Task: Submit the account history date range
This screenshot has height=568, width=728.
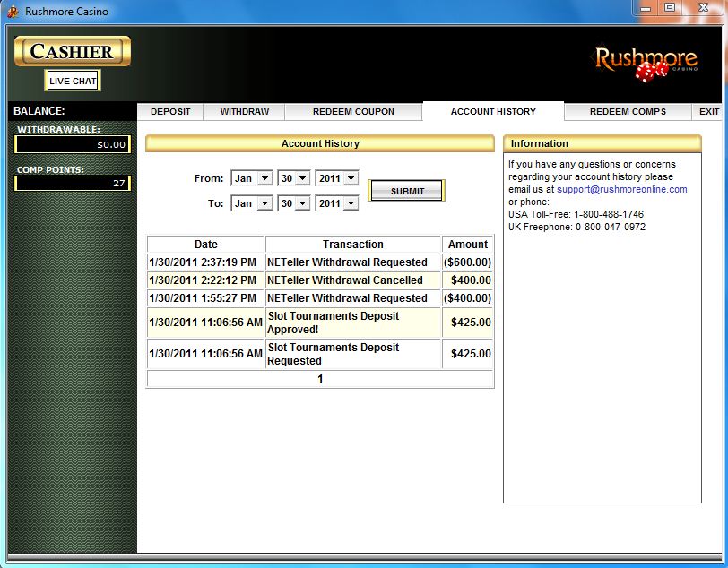Action: tap(407, 191)
